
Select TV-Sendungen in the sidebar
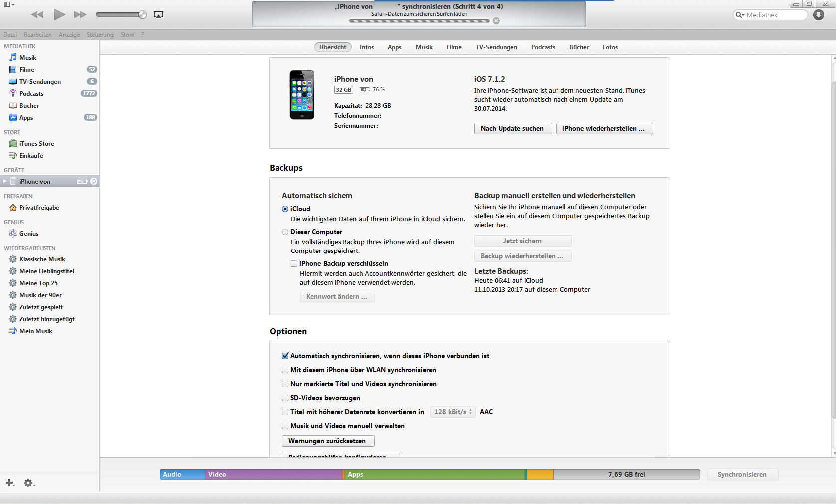click(x=50, y=82)
